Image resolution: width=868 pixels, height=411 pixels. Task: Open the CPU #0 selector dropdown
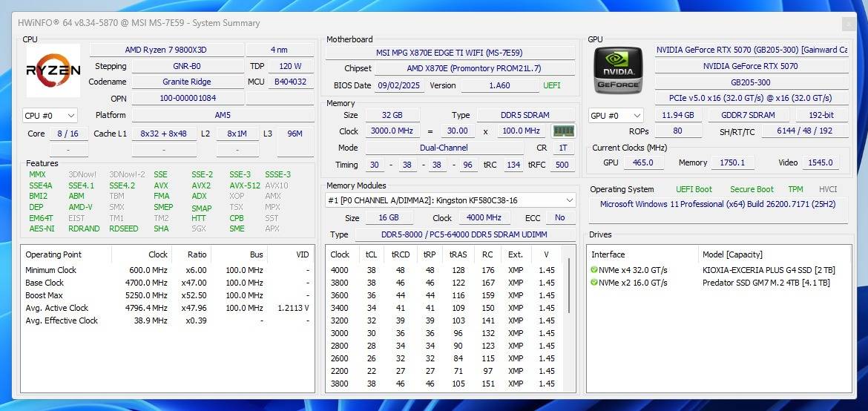click(x=50, y=116)
